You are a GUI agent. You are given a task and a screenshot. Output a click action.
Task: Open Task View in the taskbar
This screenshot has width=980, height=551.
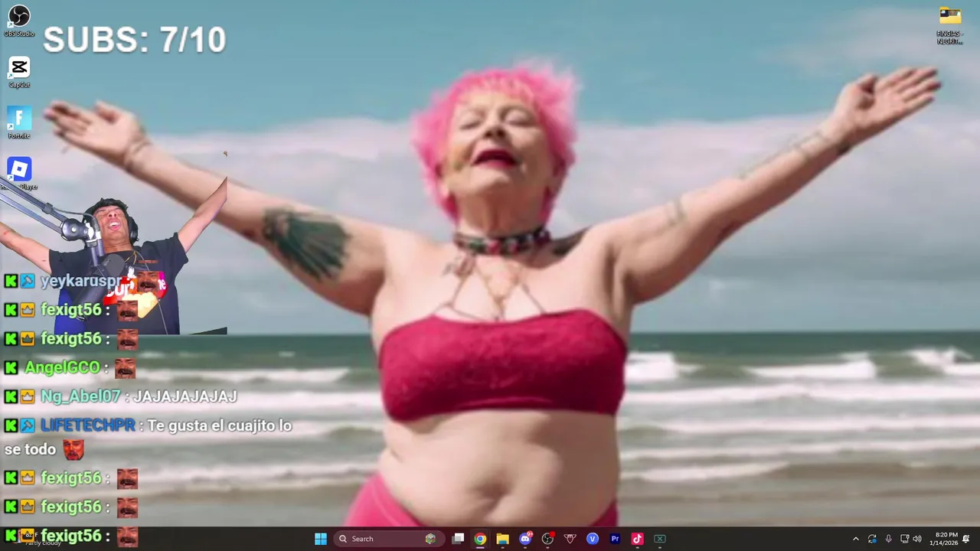coord(458,539)
